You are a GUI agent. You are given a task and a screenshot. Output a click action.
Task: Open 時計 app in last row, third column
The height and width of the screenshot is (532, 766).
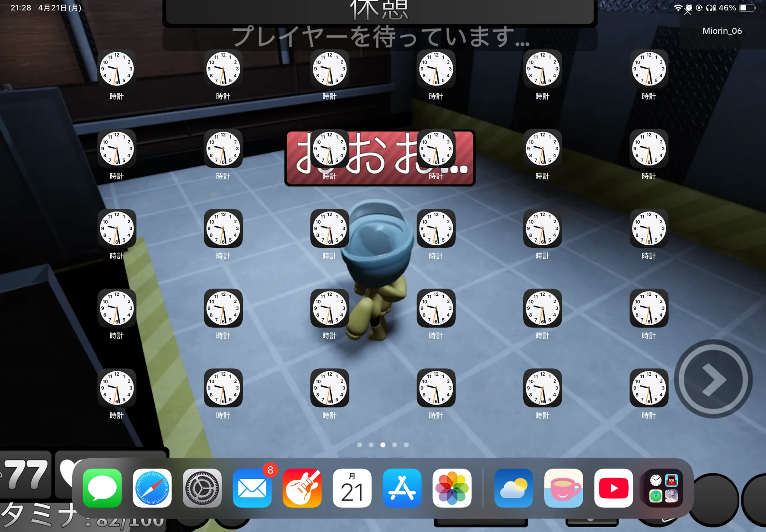click(x=330, y=388)
